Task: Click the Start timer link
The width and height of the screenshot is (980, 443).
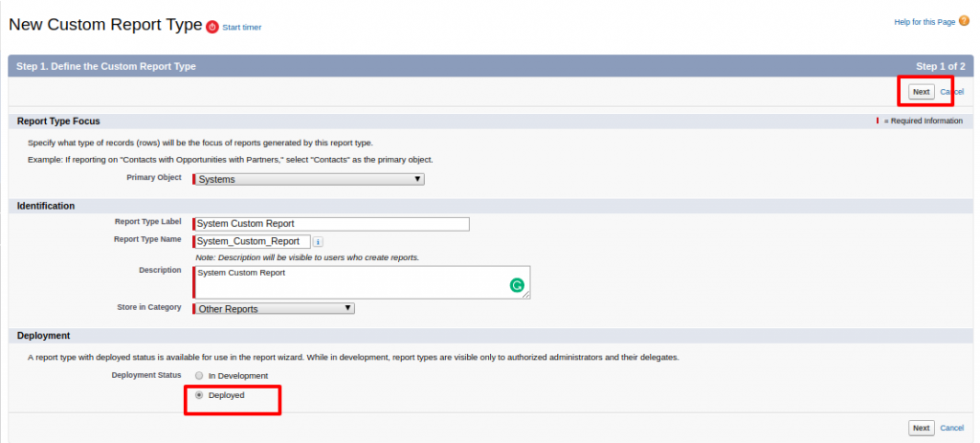Action: coord(242,28)
